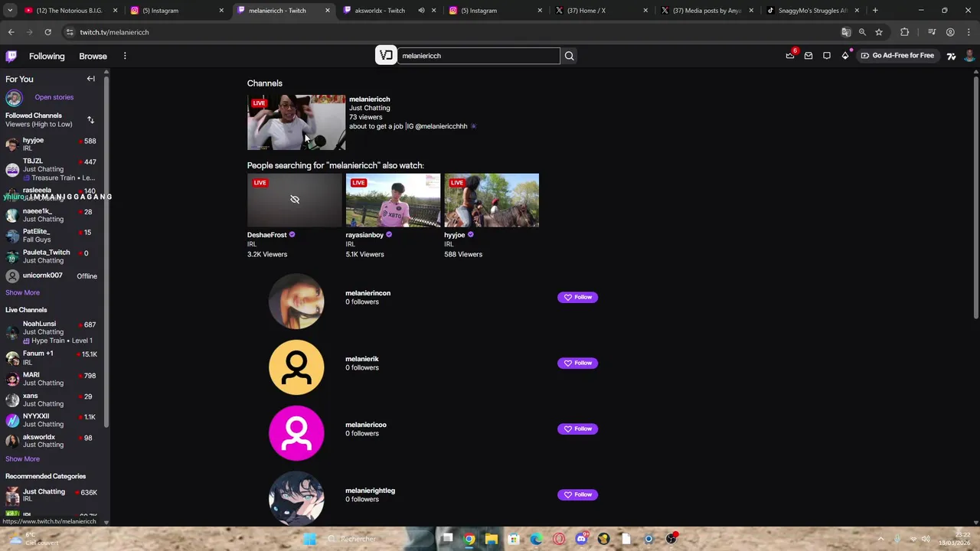Viewport: 980px width, 551px height.
Task: Open Microsoft Edge from the taskbar
Action: (536, 539)
